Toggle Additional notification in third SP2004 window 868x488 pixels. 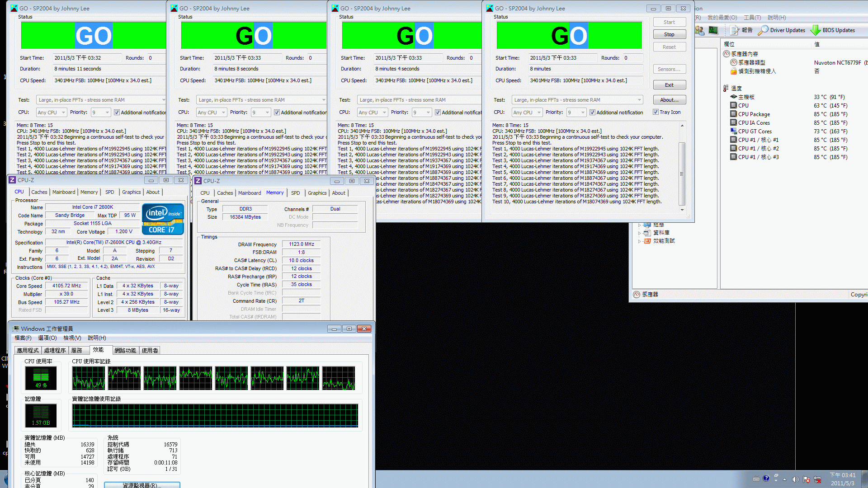(438, 113)
